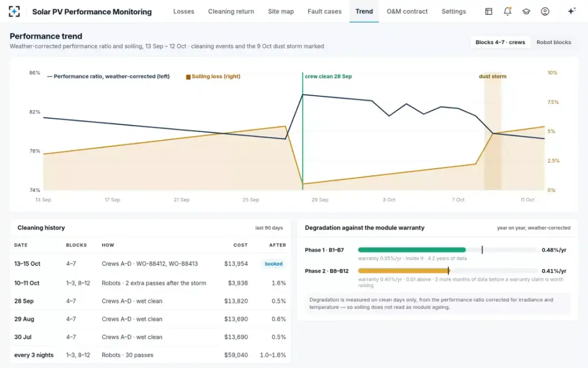Screen dimensions: 588x368
Task: Click the 10–11 Oct date cell
Action: (x=27, y=283)
